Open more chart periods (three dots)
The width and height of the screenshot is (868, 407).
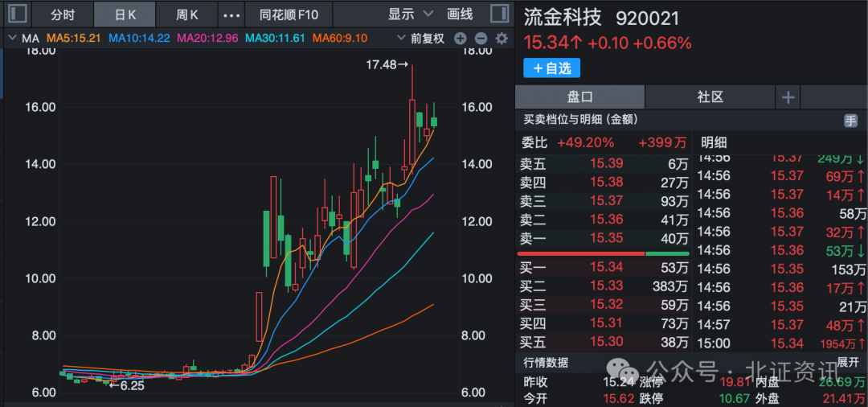231,14
